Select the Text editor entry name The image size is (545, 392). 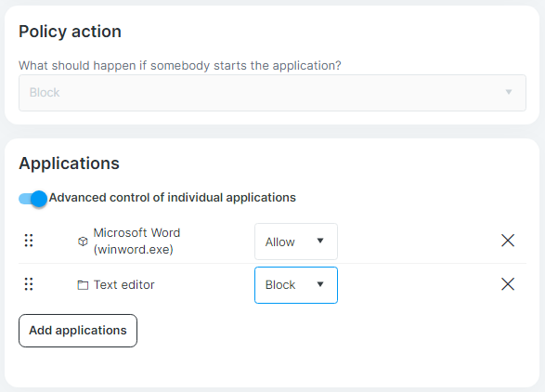click(124, 285)
